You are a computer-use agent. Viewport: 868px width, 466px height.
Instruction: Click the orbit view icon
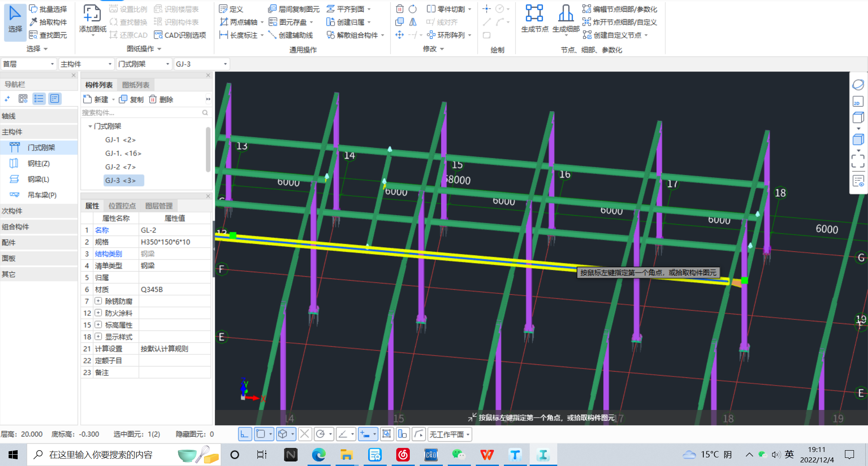click(x=858, y=85)
